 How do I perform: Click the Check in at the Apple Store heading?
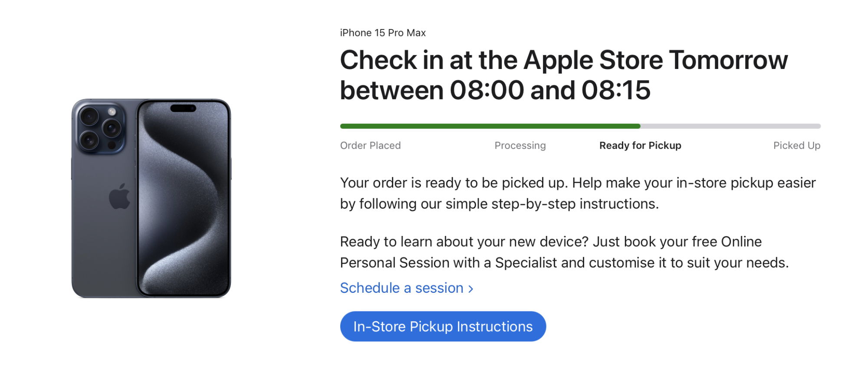click(x=563, y=60)
